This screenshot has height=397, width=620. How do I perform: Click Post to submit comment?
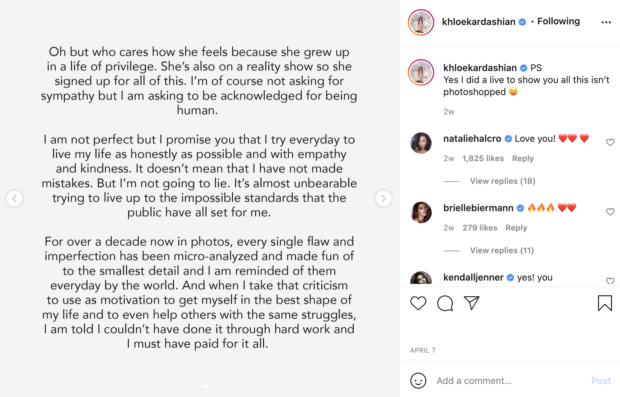point(601,381)
